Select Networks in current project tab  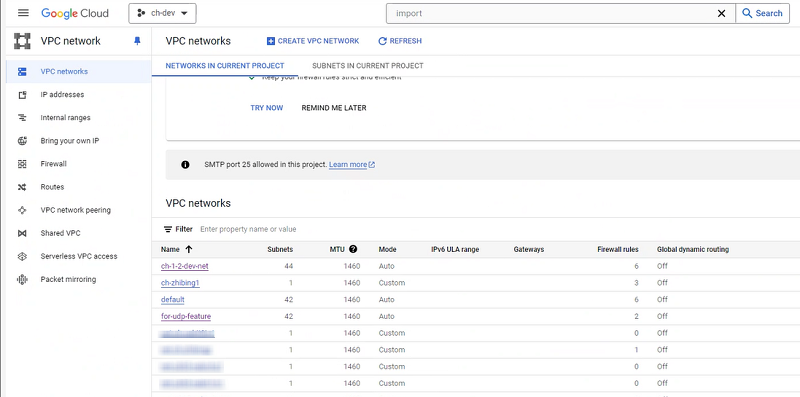(x=225, y=66)
